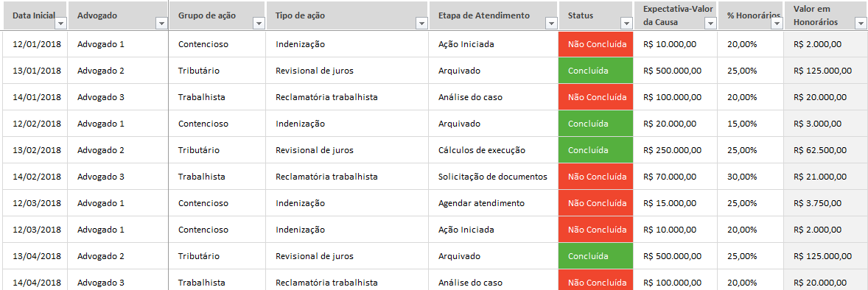
Task: Select green Concluída status for 13/01/2018
Action: (x=595, y=71)
